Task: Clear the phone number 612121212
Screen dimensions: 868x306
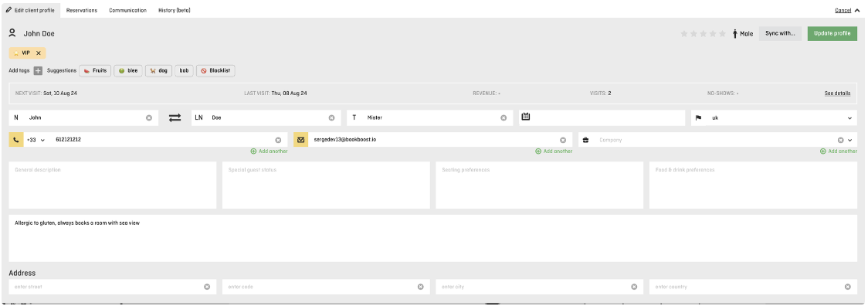Action: [x=278, y=141]
